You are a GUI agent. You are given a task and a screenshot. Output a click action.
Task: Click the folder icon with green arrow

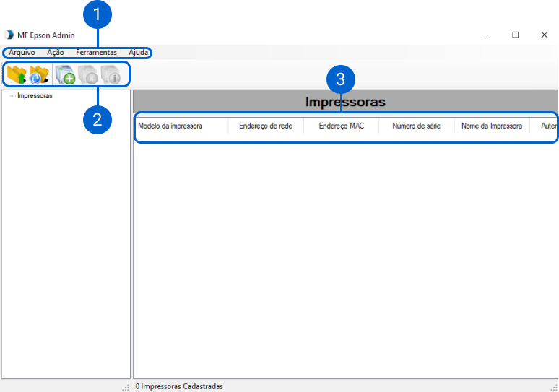pyautogui.click(x=16, y=74)
